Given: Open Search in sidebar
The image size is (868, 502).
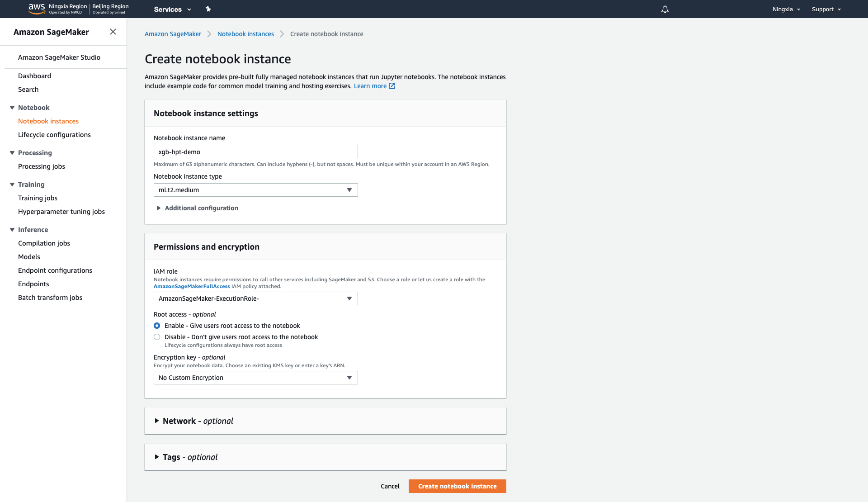Looking at the screenshot, I should tap(28, 90).
